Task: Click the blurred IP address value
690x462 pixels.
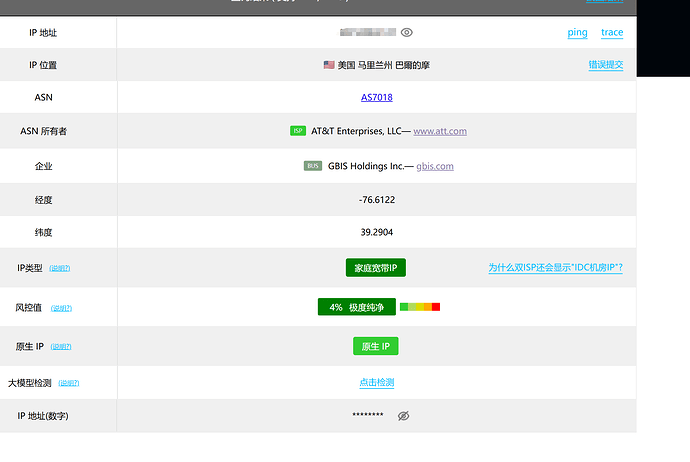Action: 368,32
